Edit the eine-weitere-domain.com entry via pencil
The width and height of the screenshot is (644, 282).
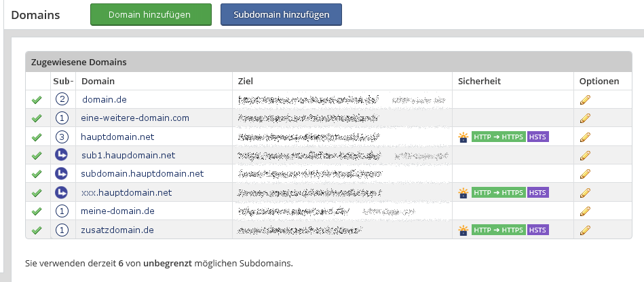pyautogui.click(x=586, y=118)
